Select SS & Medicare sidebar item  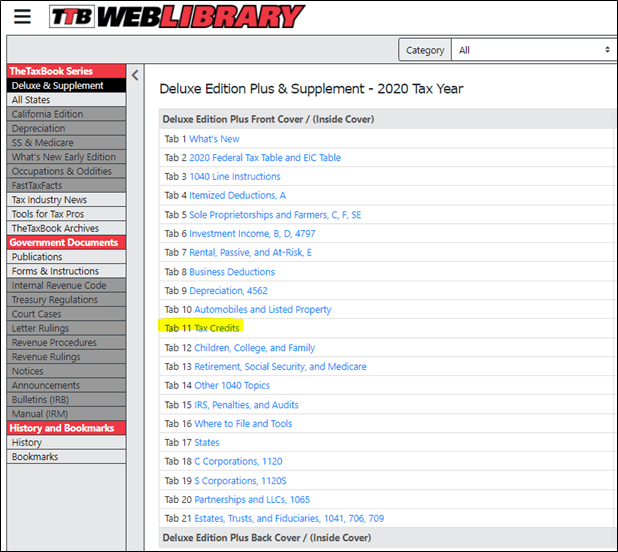66,142
